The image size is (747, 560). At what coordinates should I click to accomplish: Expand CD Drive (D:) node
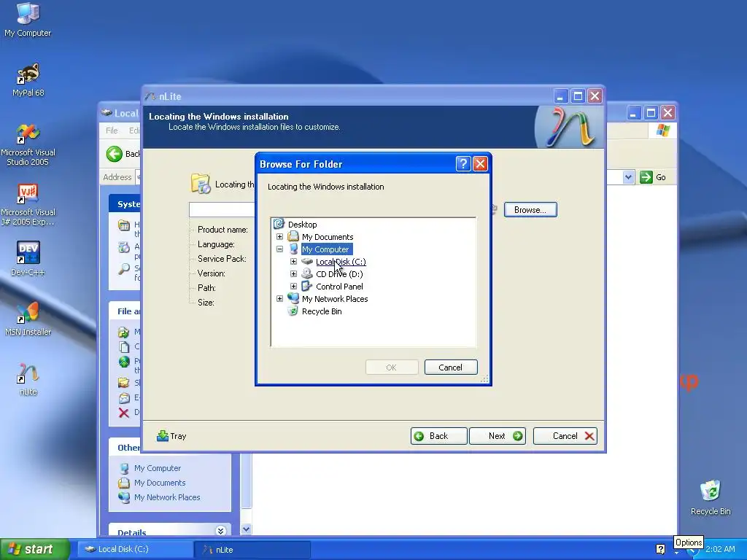[293, 274]
